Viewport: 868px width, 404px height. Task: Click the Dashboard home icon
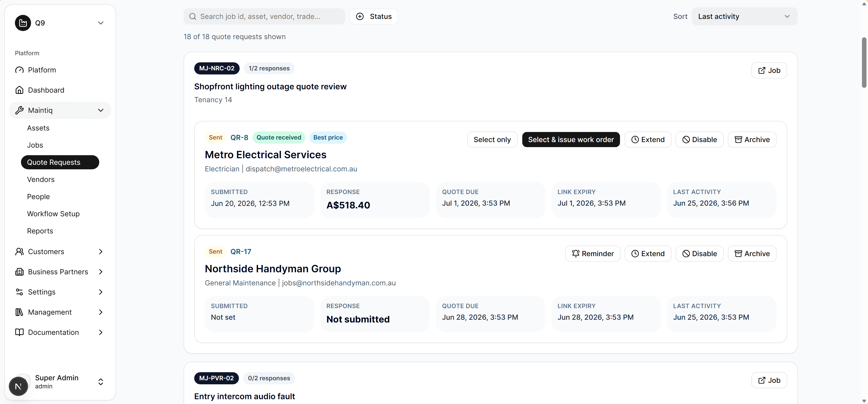(19, 90)
